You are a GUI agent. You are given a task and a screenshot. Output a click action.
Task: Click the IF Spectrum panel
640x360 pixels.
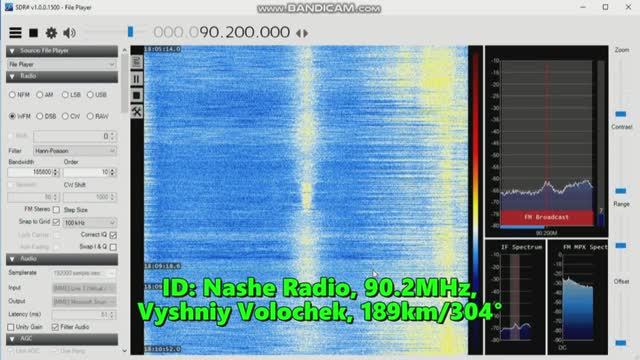point(515,297)
